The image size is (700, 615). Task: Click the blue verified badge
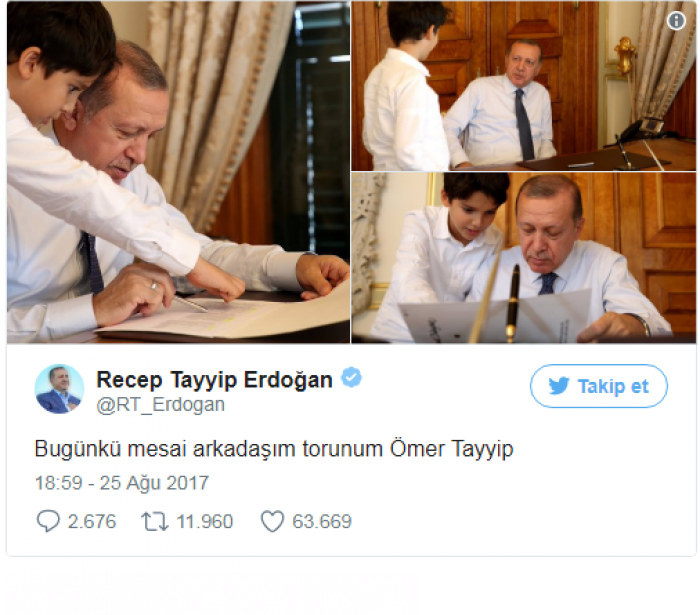point(351,378)
